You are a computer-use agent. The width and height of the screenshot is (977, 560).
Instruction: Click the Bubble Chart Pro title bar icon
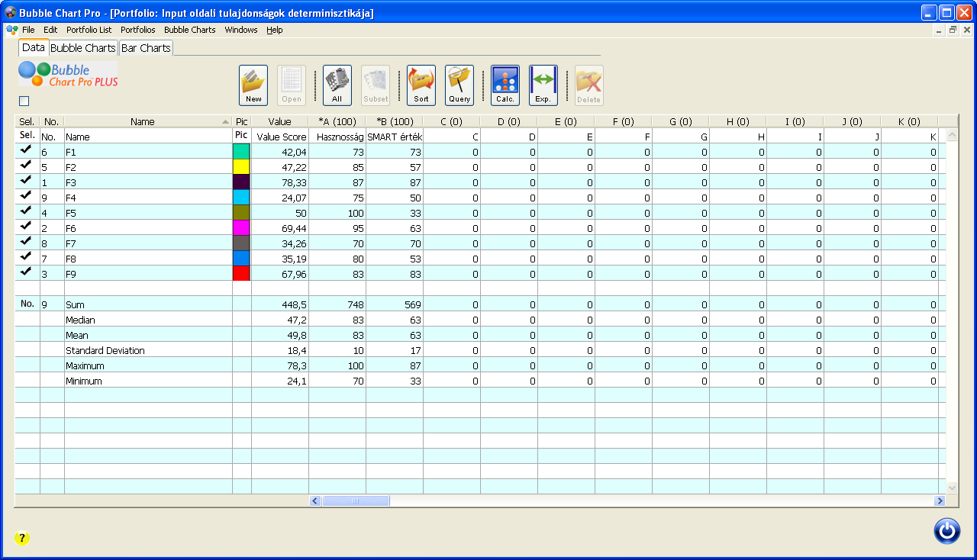coord(11,13)
